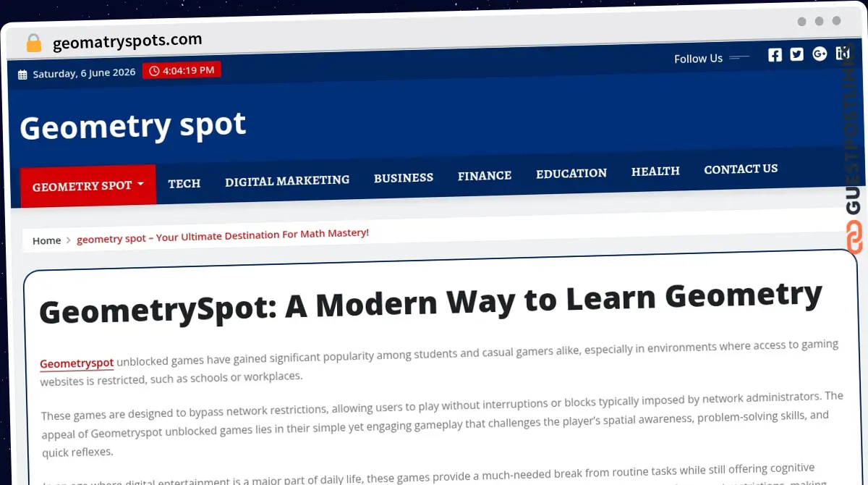The height and width of the screenshot is (485, 868).
Task: Click the calendar icon next to the date
Action: point(22,75)
